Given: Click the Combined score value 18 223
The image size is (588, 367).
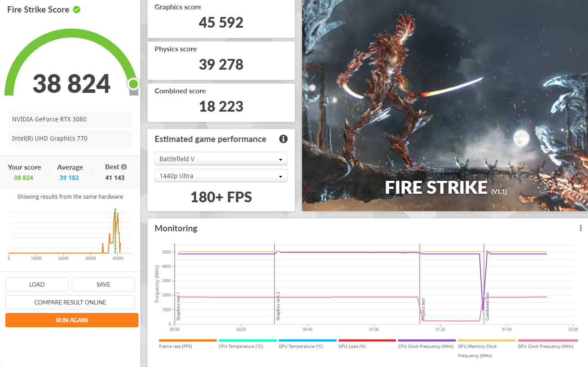Looking at the screenshot, I should pos(221,106).
